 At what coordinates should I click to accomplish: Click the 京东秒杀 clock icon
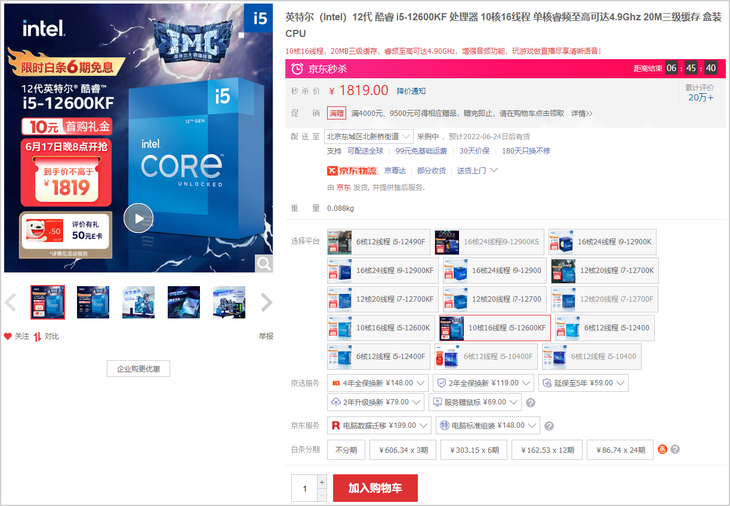(x=297, y=69)
